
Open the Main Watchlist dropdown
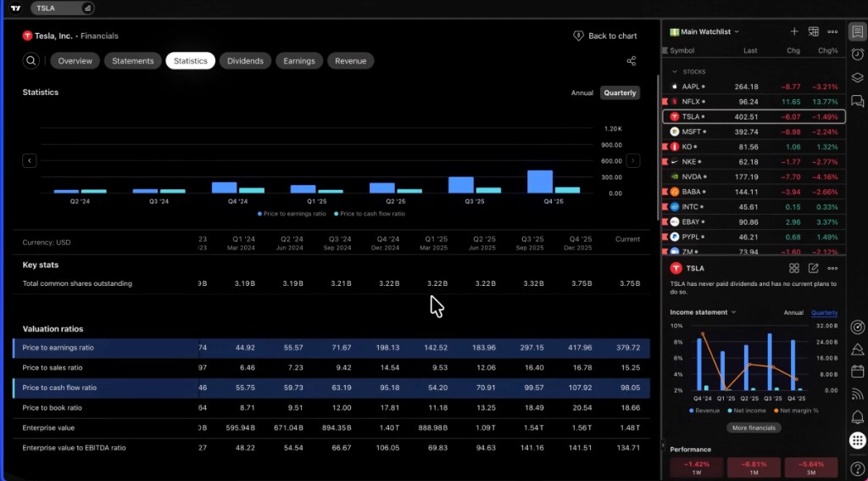(704, 31)
